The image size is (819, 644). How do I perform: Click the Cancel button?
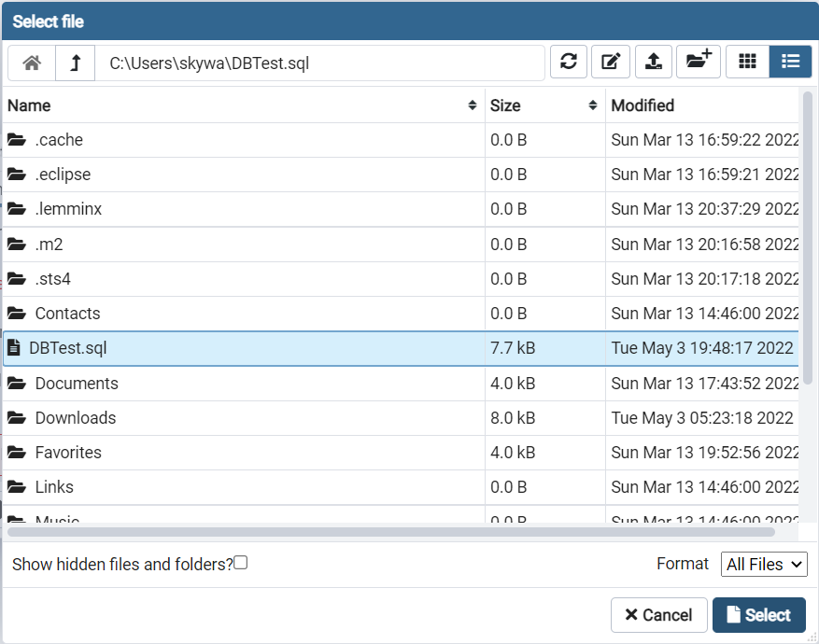659,615
